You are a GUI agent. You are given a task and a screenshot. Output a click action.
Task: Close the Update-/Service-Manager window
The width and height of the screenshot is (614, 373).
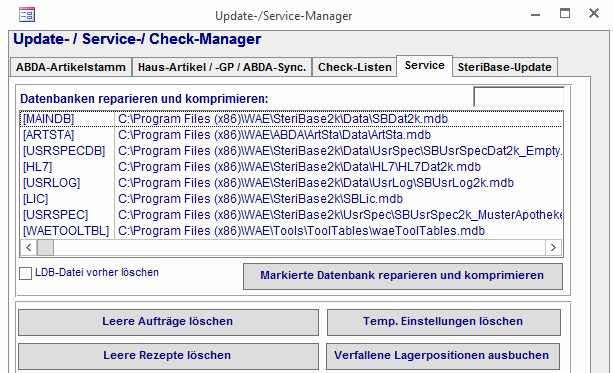pyautogui.click(x=594, y=13)
